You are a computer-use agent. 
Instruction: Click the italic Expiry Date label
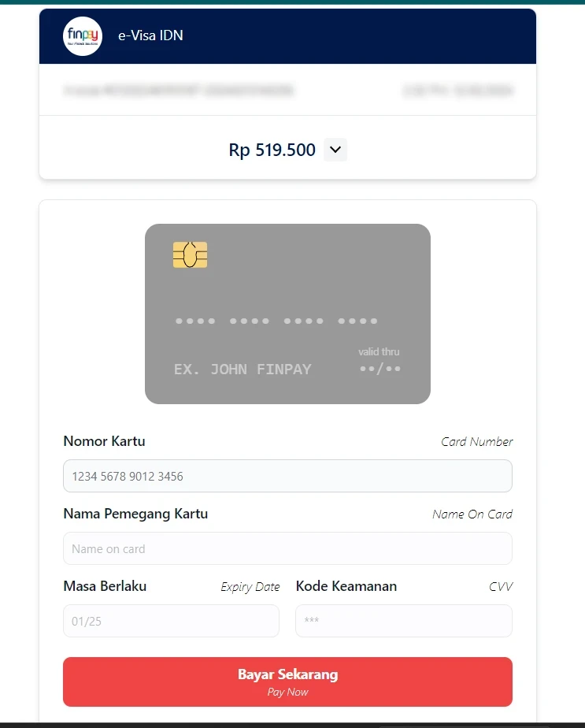250,587
